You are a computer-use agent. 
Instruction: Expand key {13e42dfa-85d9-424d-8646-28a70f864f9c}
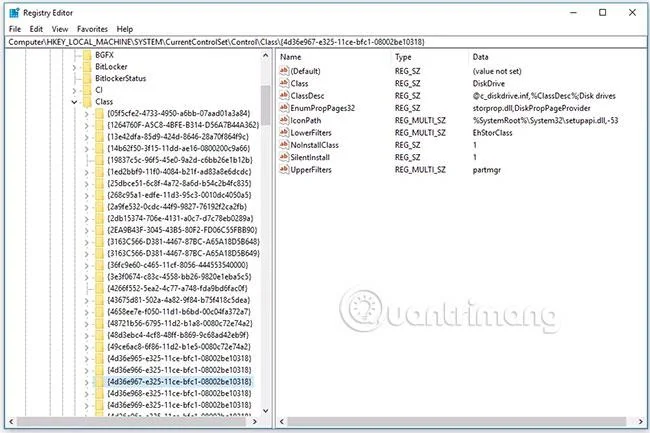coord(87,137)
